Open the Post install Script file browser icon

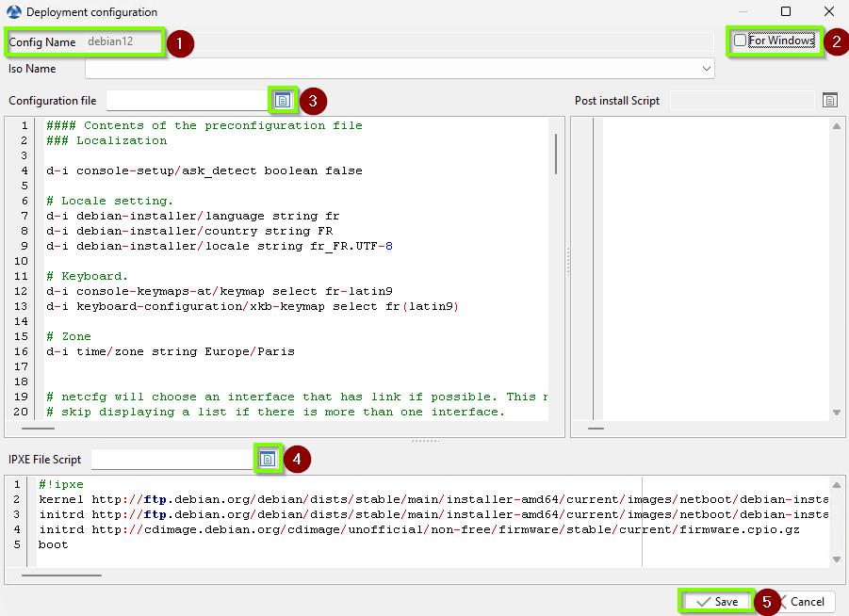(829, 100)
